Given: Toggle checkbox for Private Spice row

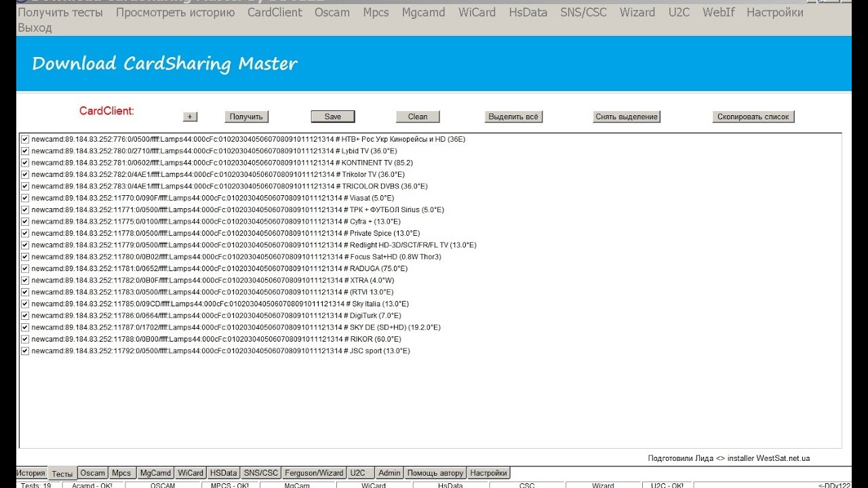Looking at the screenshot, I should tap(25, 233).
